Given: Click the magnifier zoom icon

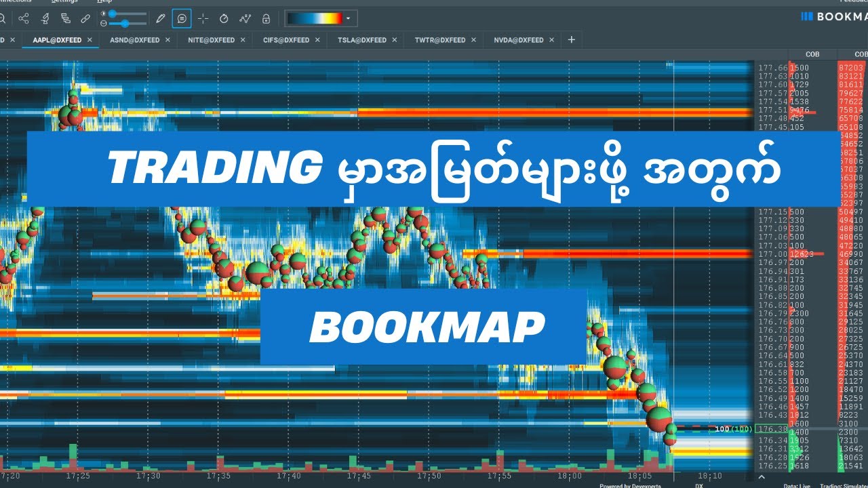Looking at the screenshot, I should tap(2, 18).
